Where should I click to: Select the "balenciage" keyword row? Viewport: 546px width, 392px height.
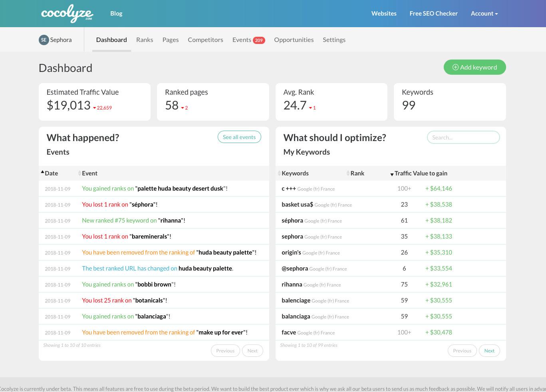coord(391,300)
